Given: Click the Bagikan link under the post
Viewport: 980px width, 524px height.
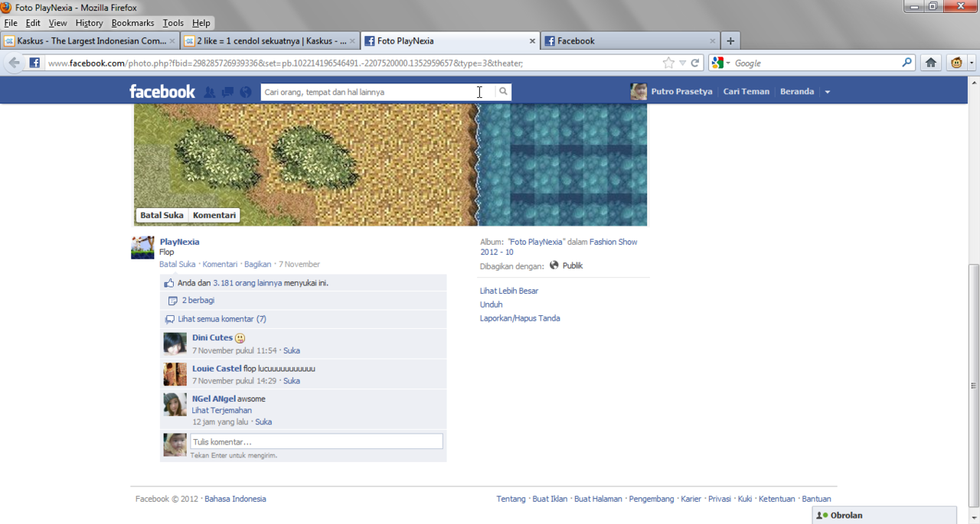Looking at the screenshot, I should click(x=257, y=264).
